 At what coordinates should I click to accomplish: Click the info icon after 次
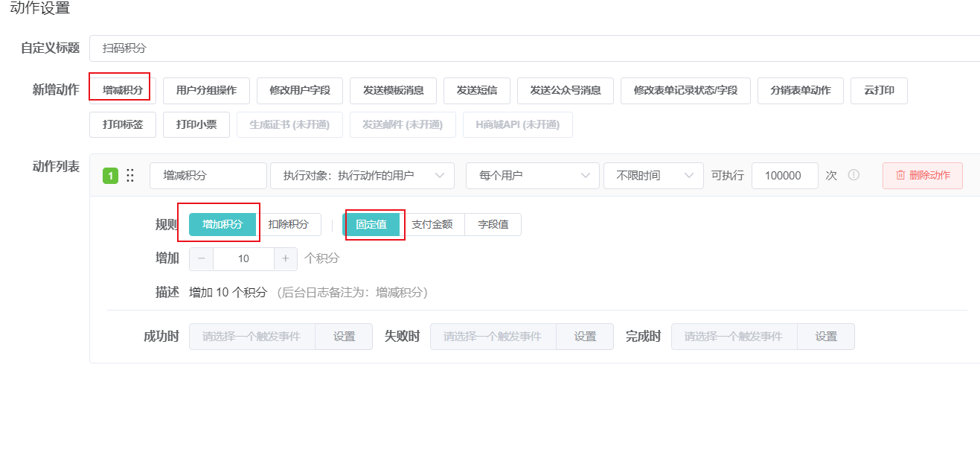pyautogui.click(x=854, y=175)
